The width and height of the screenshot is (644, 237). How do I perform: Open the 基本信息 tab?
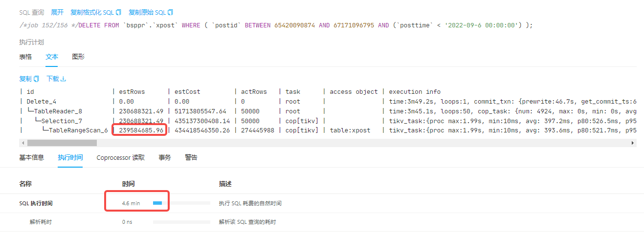coord(31,157)
